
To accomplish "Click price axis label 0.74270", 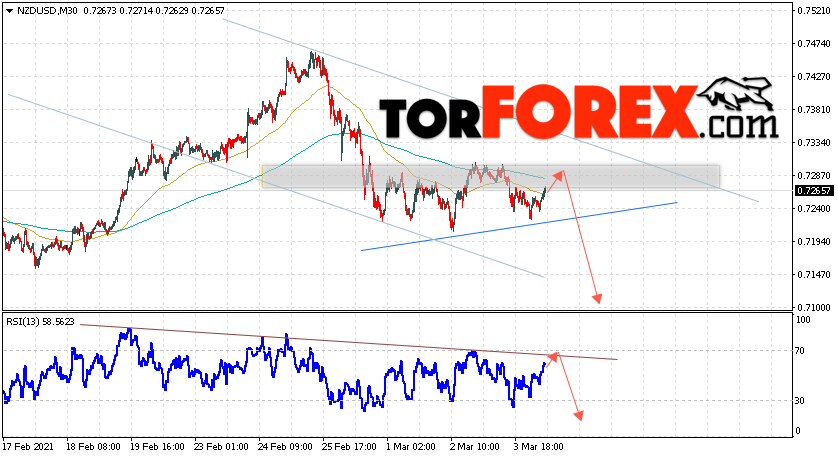I will [x=813, y=77].
